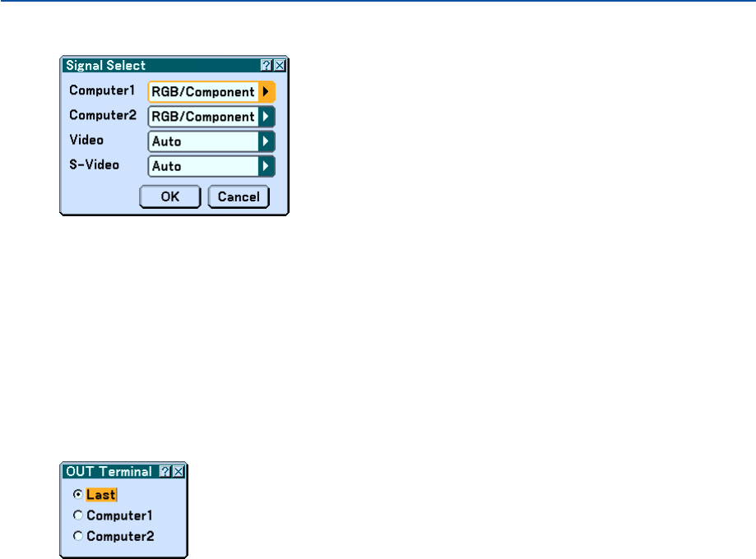Select the Last radio button
Screen dimensions: 756x559
[77, 494]
